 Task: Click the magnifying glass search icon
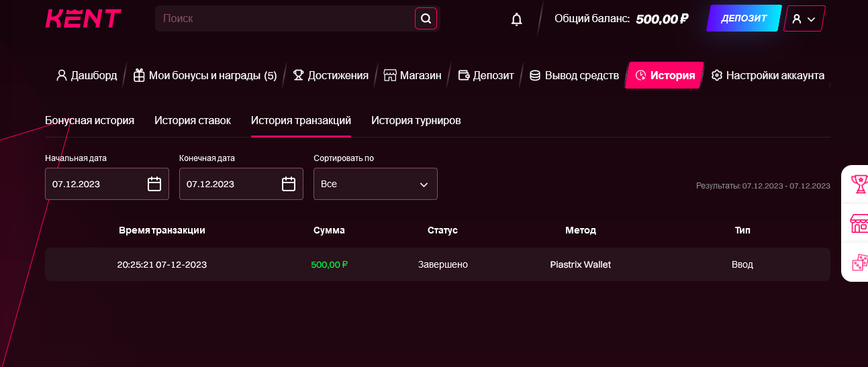[x=426, y=19]
